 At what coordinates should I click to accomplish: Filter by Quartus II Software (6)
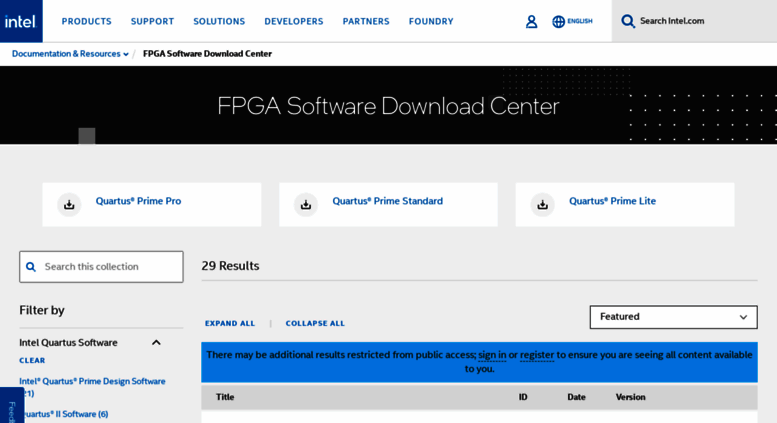tap(64, 414)
